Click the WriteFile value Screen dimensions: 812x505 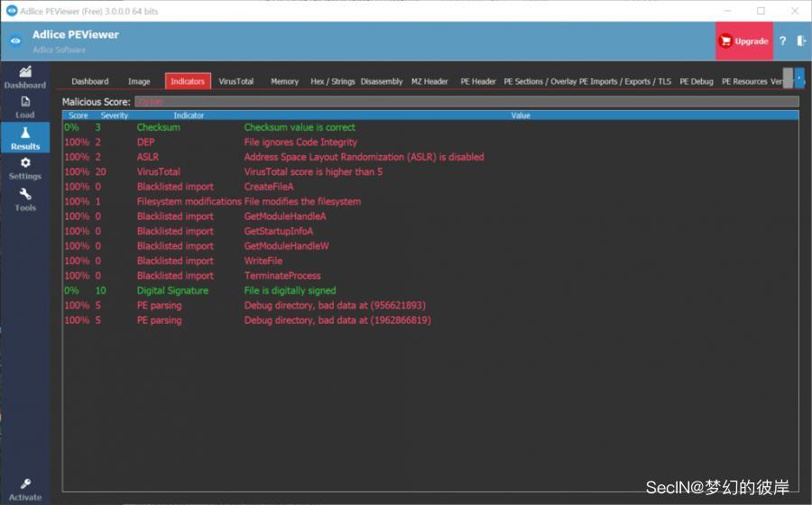(263, 261)
